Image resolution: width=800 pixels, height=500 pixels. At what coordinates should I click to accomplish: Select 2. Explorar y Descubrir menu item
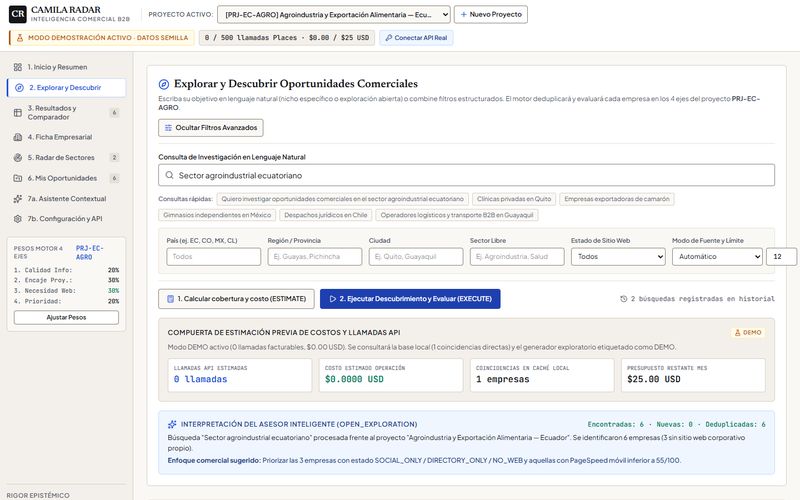click(x=66, y=87)
